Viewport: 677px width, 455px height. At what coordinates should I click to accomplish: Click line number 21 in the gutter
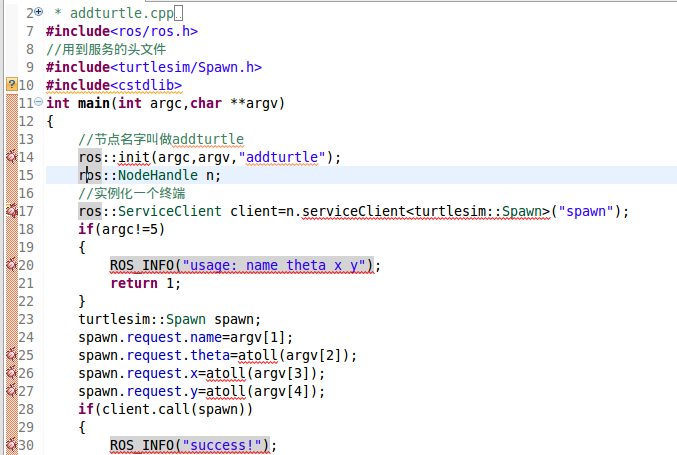pos(26,283)
